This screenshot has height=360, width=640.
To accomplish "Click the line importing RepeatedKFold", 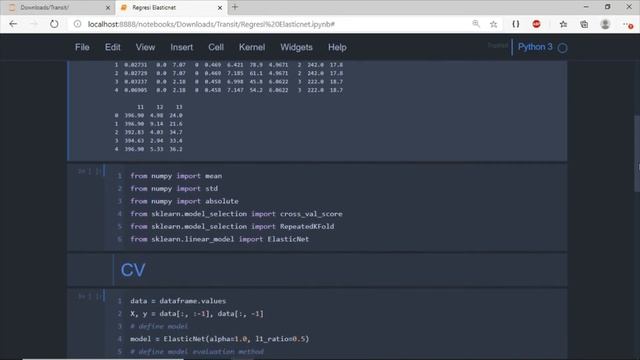I will point(232,227).
